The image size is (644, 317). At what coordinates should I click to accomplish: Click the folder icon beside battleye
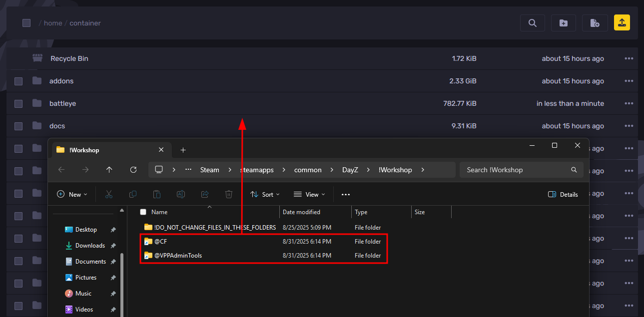(x=37, y=103)
